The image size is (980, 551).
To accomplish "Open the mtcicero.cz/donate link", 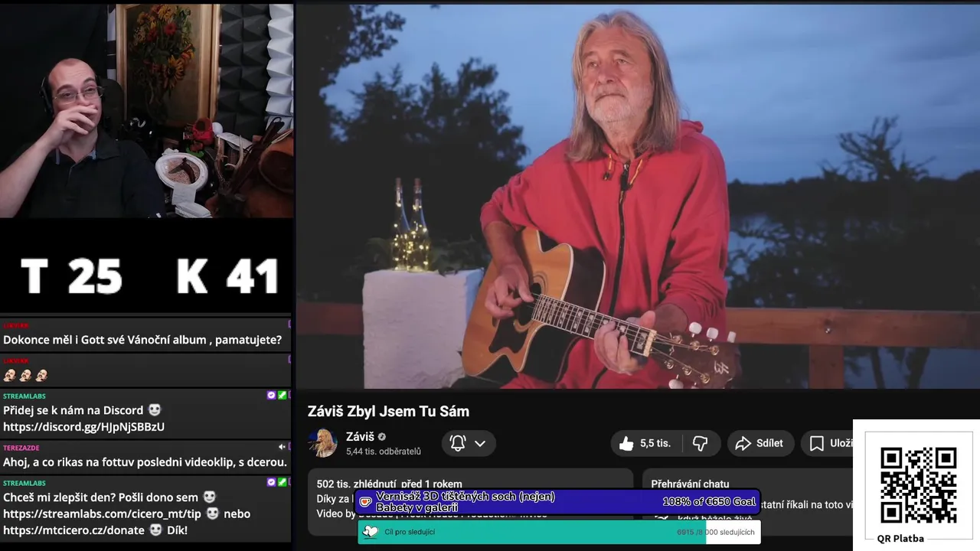I will pyautogui.click(x=73, y=530).
